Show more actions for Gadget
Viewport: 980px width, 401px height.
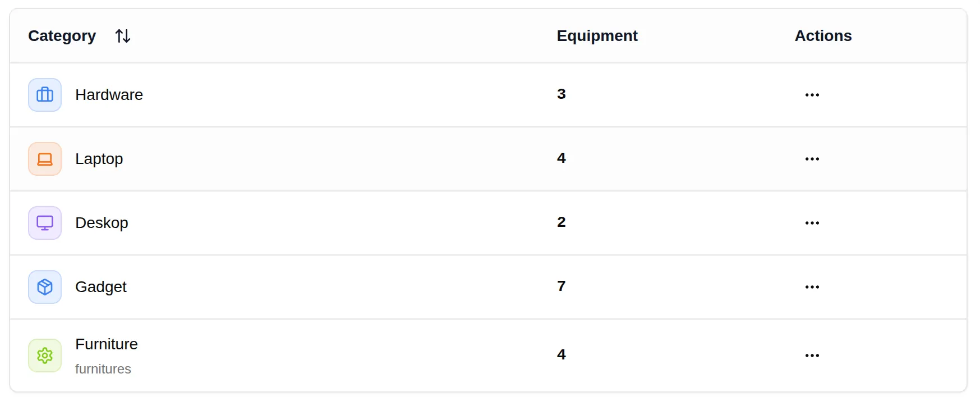click(812, 287)
